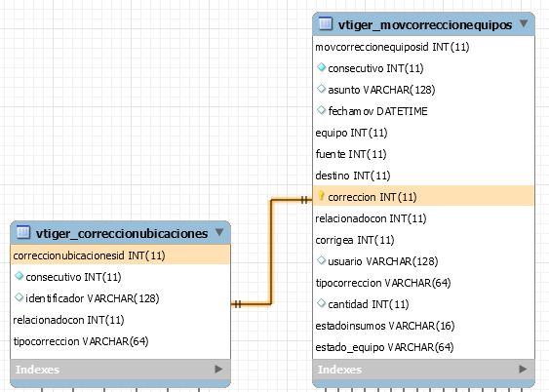Expand Indexes section of vtiger_correccionubicaciones

point(218,369)
